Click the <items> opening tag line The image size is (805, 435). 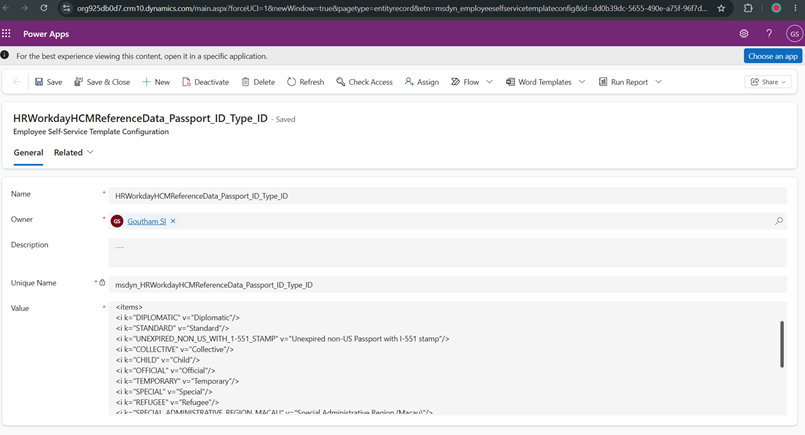coord(129,307)
